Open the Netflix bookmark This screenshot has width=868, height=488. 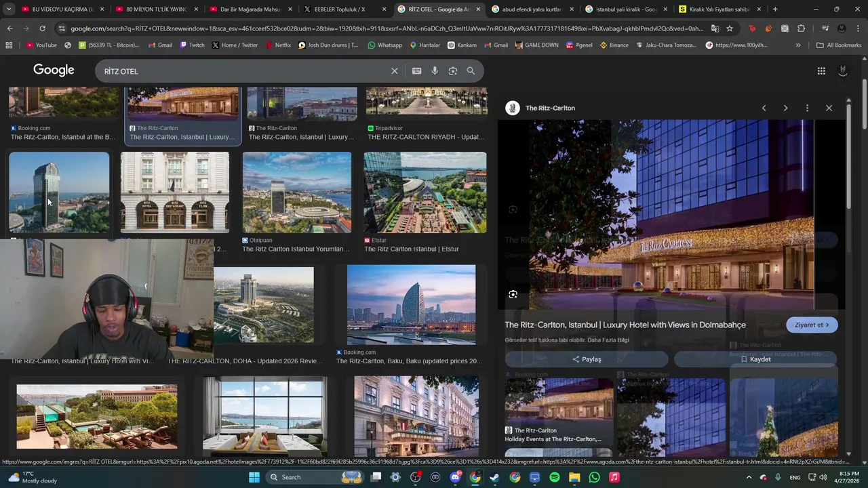[278, 45]
